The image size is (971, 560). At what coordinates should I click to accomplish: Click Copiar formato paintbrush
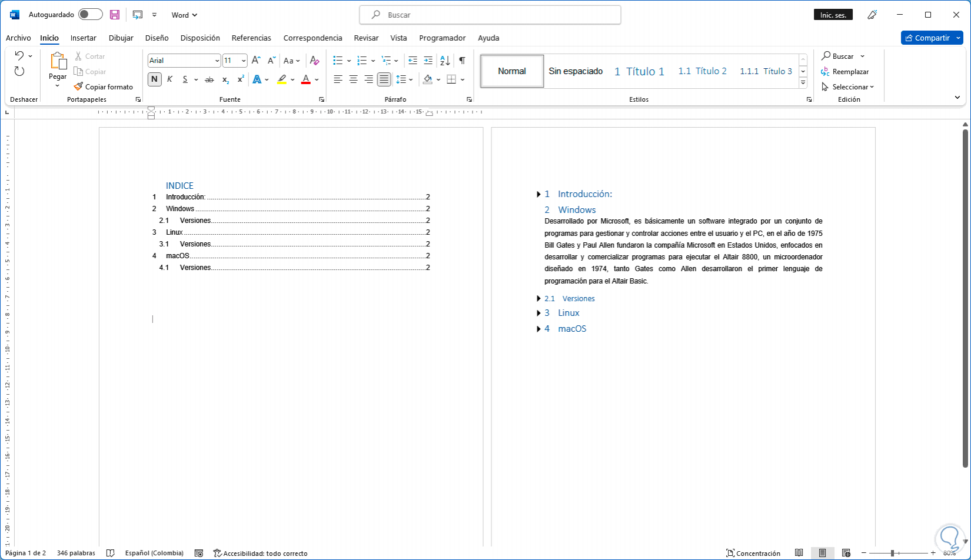tap(104, 87)
